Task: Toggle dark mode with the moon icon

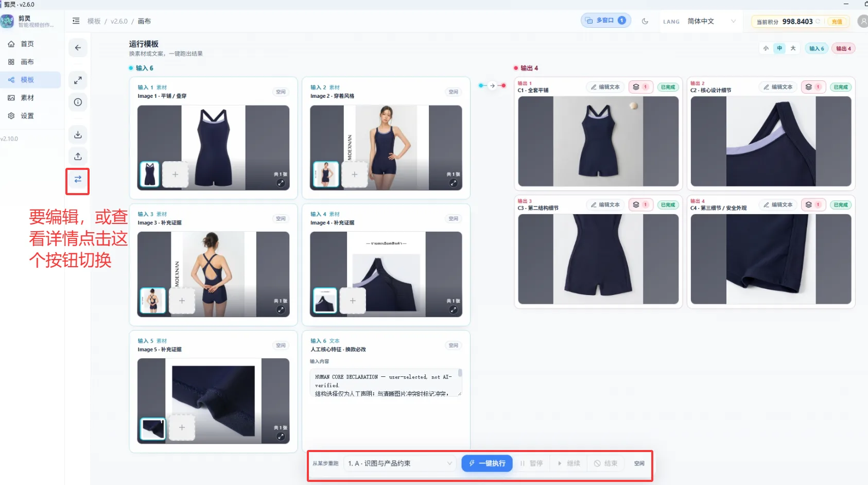Action: coord(645,21)
